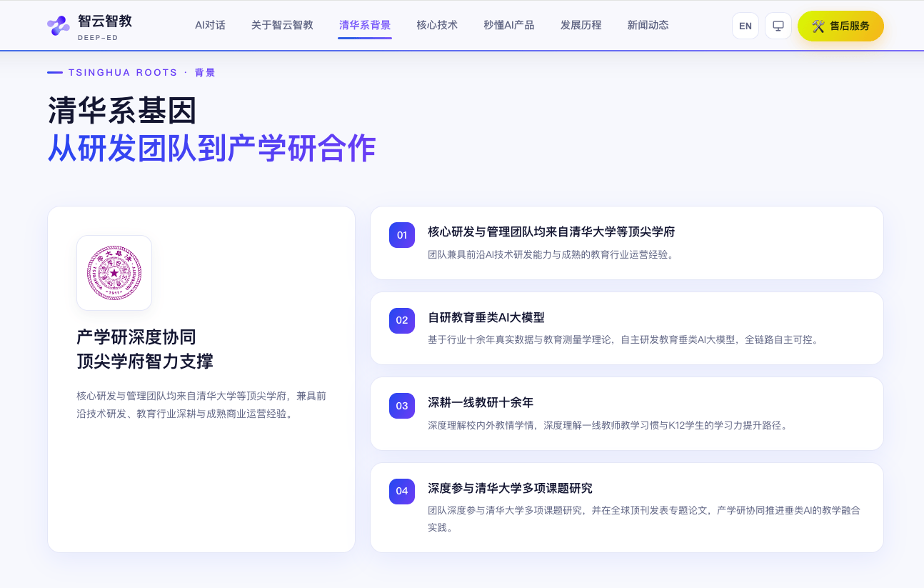Screen dimensions: 924x588
Task: Click the 清华系基因 heading
Action: coord(122,111)
